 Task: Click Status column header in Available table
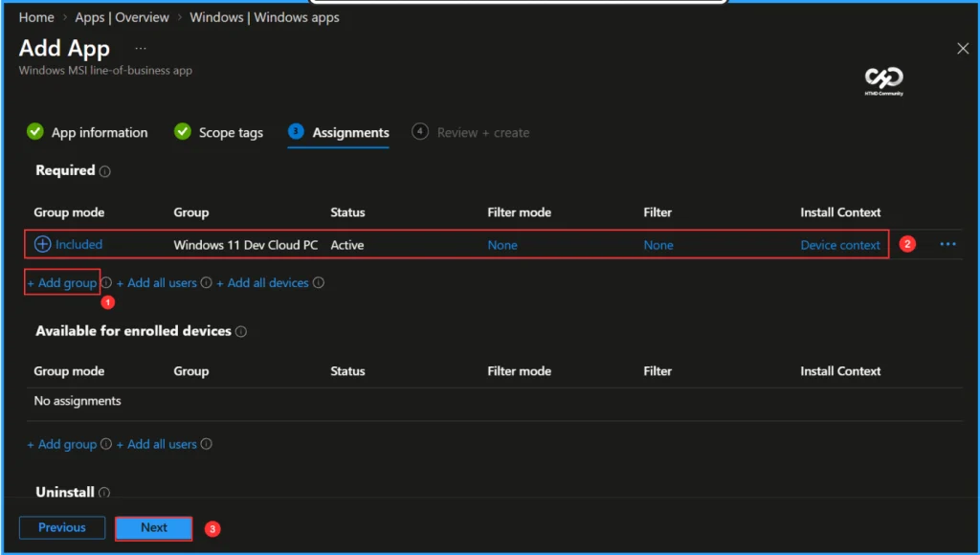point(347,371)
